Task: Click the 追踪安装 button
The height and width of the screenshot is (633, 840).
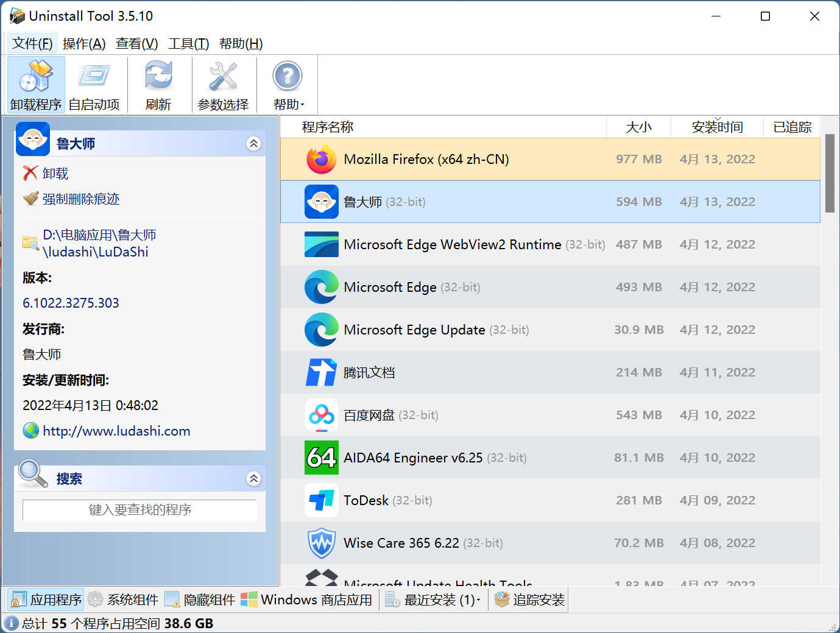Action: click(529, 599)
